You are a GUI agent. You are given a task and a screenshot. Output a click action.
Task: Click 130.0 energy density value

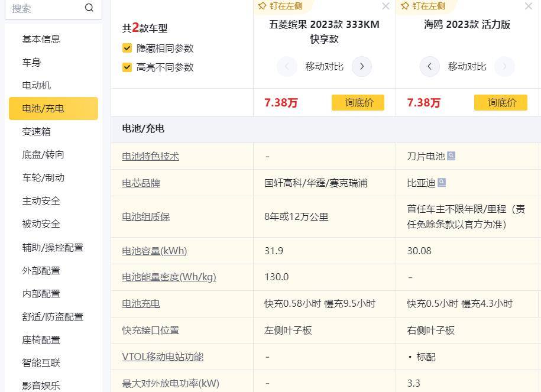(276, 277)
